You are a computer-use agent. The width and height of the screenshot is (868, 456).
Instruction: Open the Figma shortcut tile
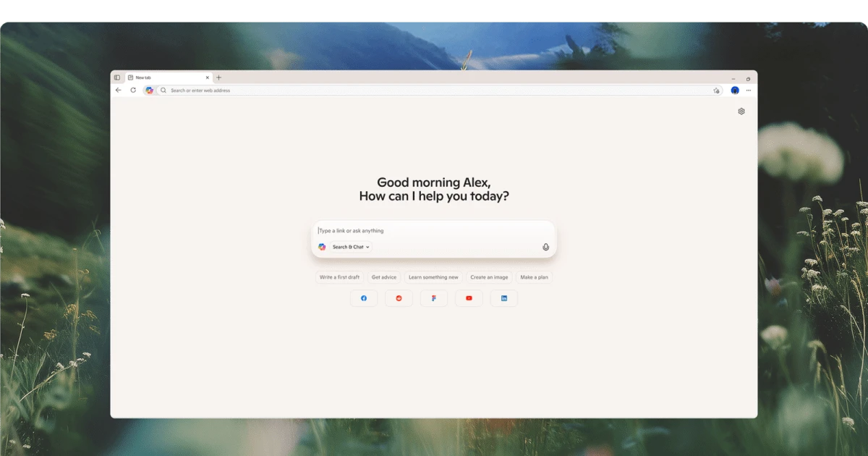pos(434,298)
